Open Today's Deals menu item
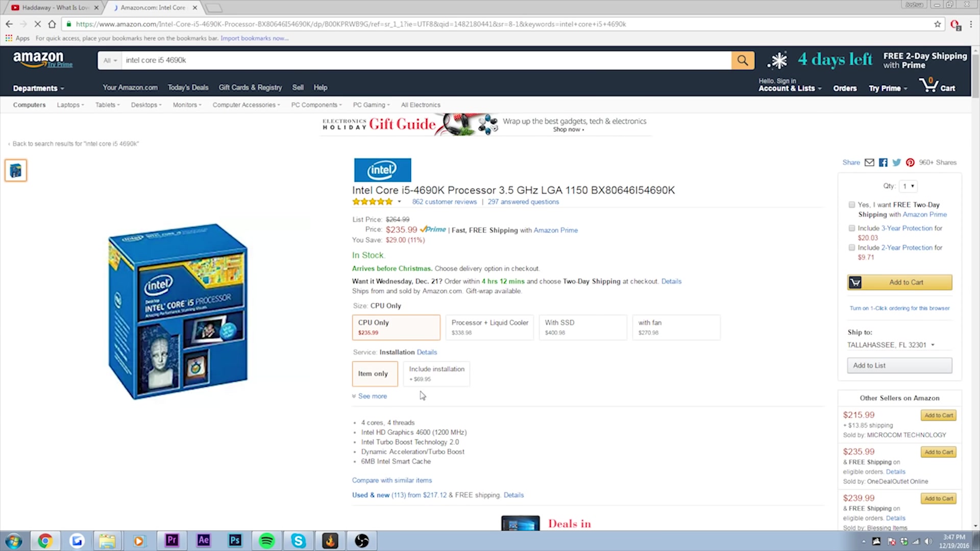This screenshot has height=551, width=980. pos(188,88)
